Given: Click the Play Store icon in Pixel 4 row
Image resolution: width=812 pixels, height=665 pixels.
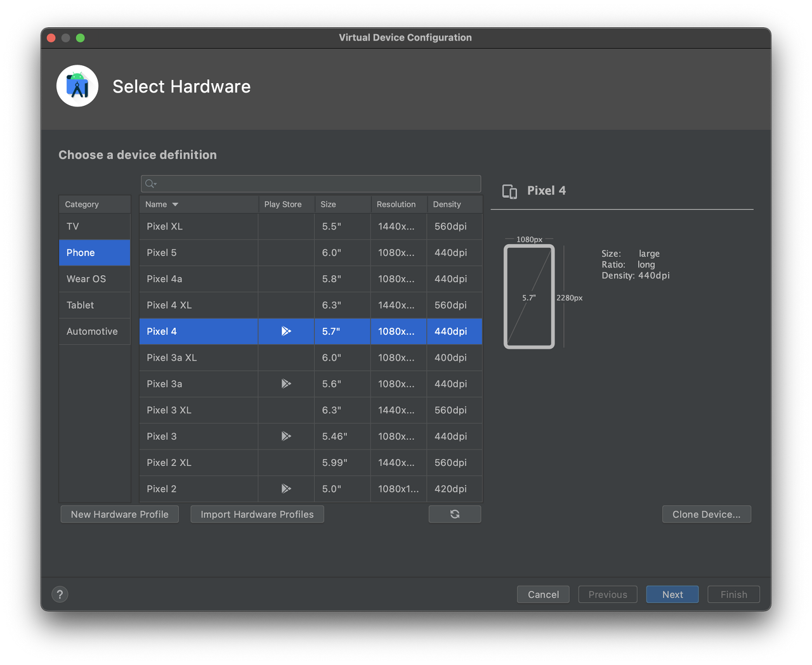Looking at the screenshot, I should (286, 331).
